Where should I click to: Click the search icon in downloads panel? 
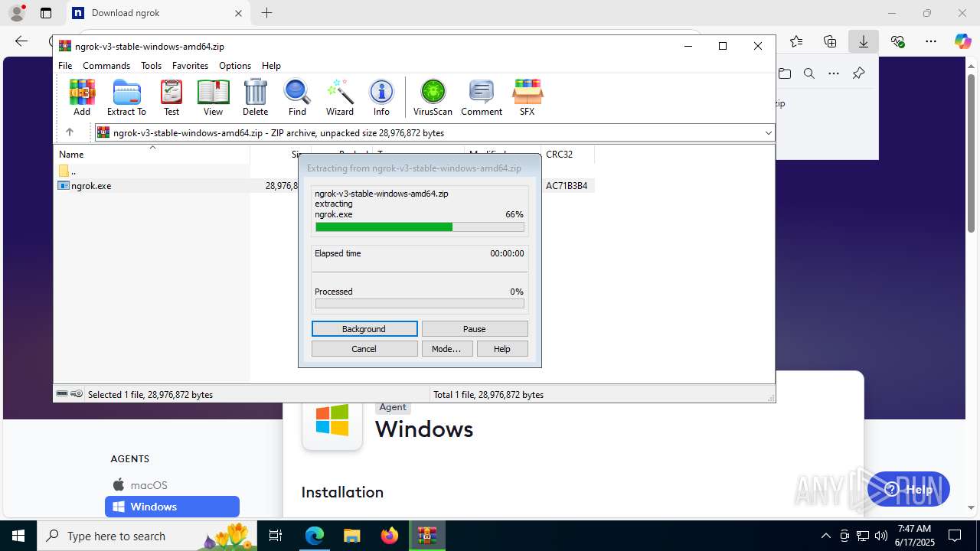(809, 73)
